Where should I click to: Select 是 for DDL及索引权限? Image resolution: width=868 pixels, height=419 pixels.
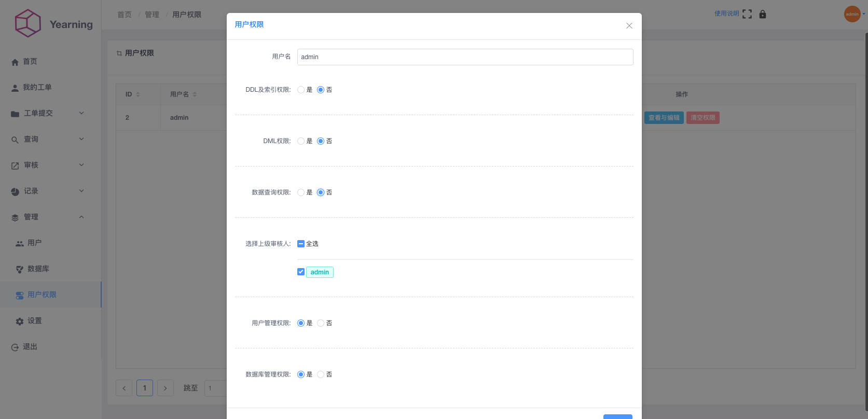pyautogui.click(x=301, y=90)
